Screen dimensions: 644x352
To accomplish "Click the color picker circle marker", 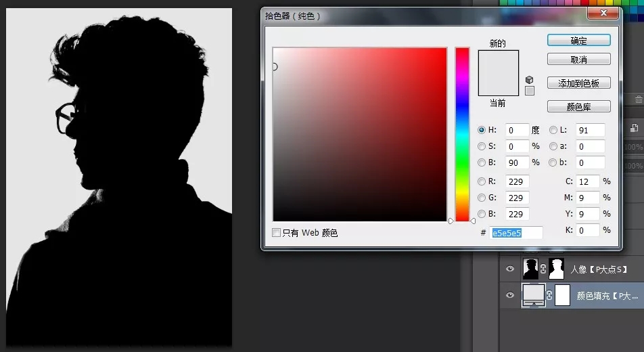I will click(275, 66).
